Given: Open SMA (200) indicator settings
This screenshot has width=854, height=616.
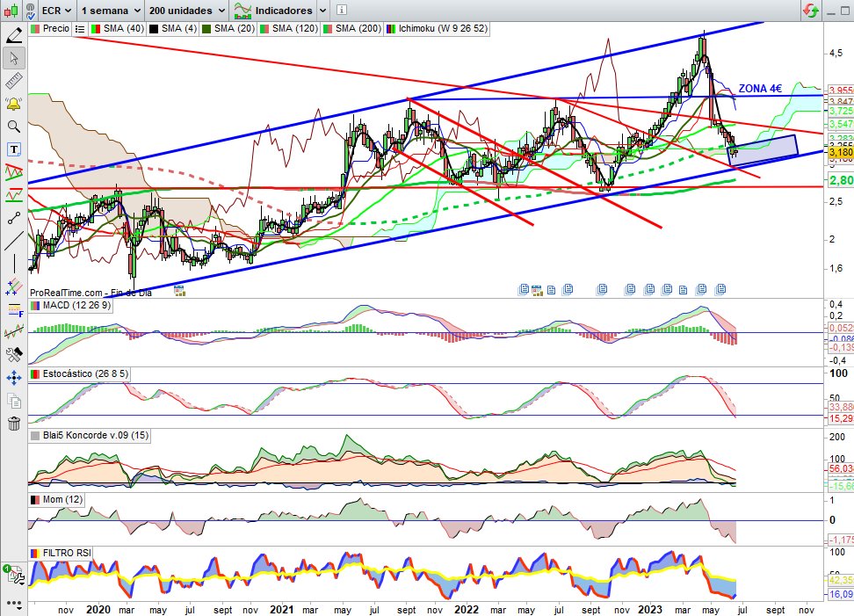Looking at the screenshot, I should pyautogui.click(x=358, y=28).
